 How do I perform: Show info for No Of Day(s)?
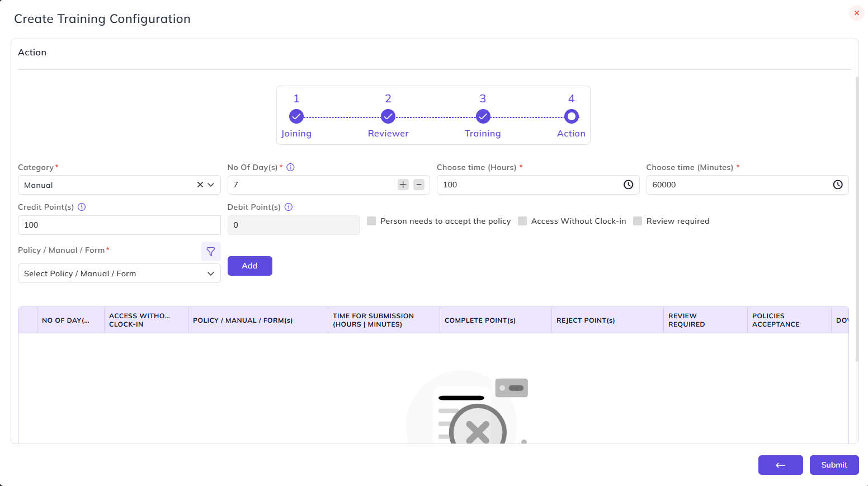point(290,167)
